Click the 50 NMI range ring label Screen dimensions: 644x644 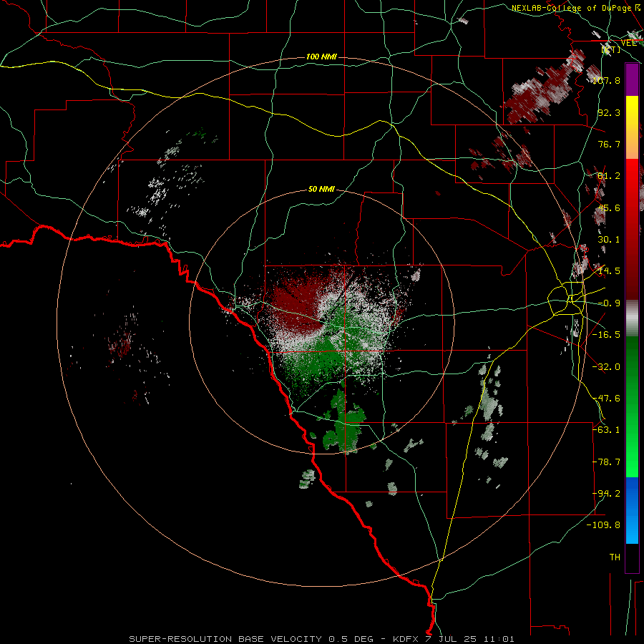pos(321,189)
